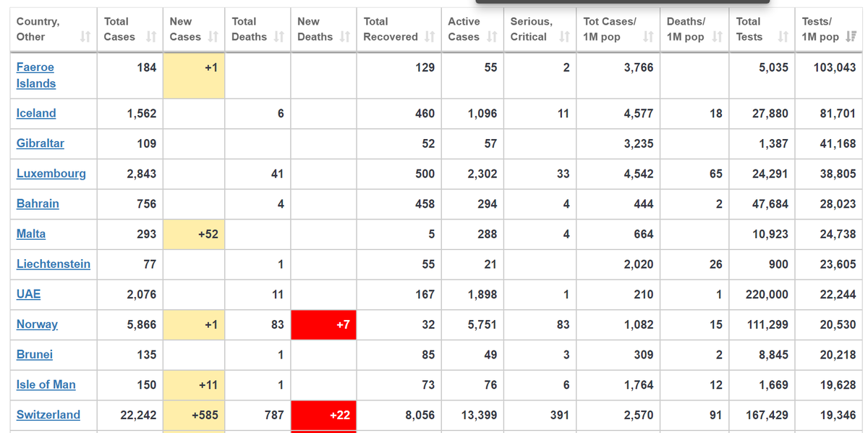Follow the UAE link
Viewport: 868px width, 433px height.
click(29, 295)
